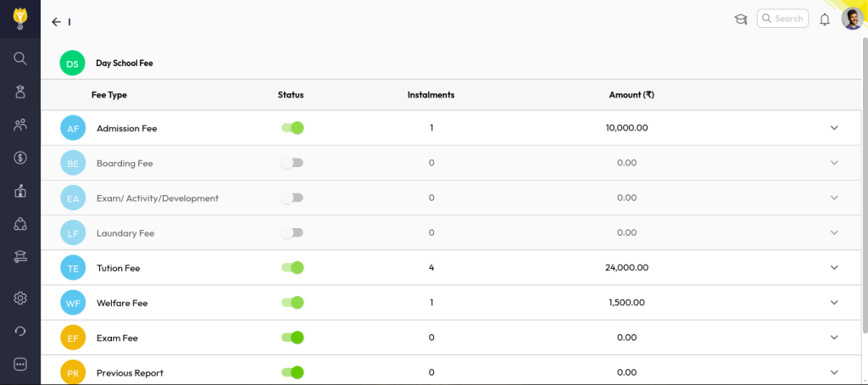Click the notification bell icon
Screen dimensions: 868x385
pyautogui.click(x=824, y=20)
